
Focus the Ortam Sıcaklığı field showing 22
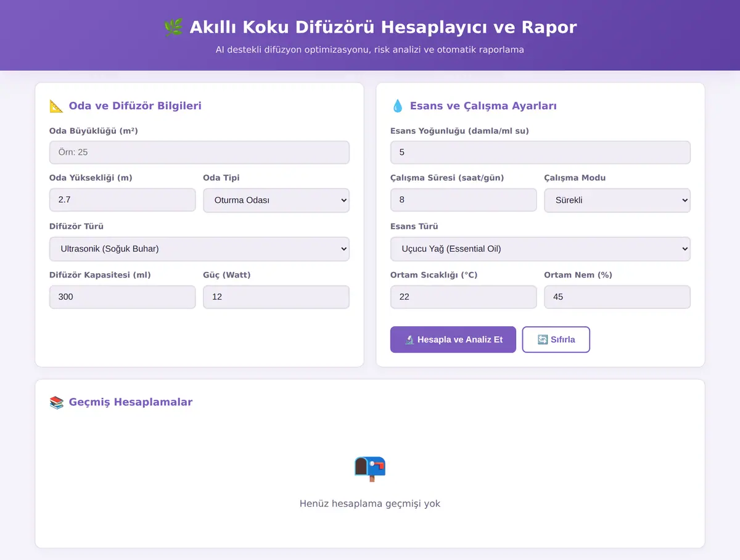[x=463, y=297]
